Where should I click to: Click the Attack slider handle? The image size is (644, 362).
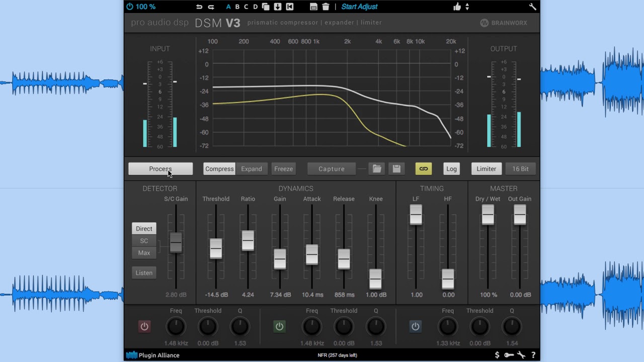[311, 254]
